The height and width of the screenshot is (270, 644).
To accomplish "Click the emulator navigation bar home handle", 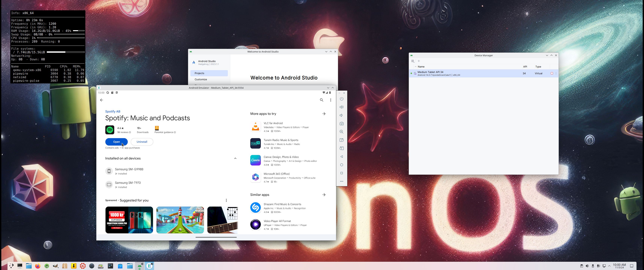I will (216, 237).
